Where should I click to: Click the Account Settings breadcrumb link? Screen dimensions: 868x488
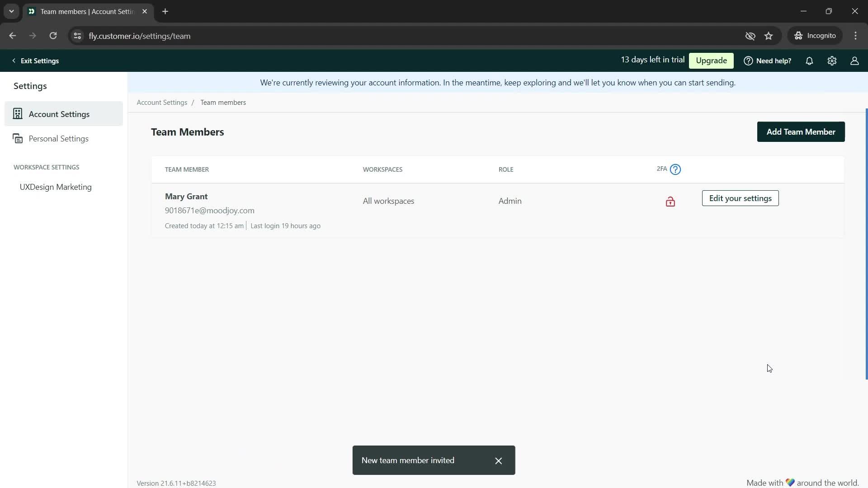161,102
